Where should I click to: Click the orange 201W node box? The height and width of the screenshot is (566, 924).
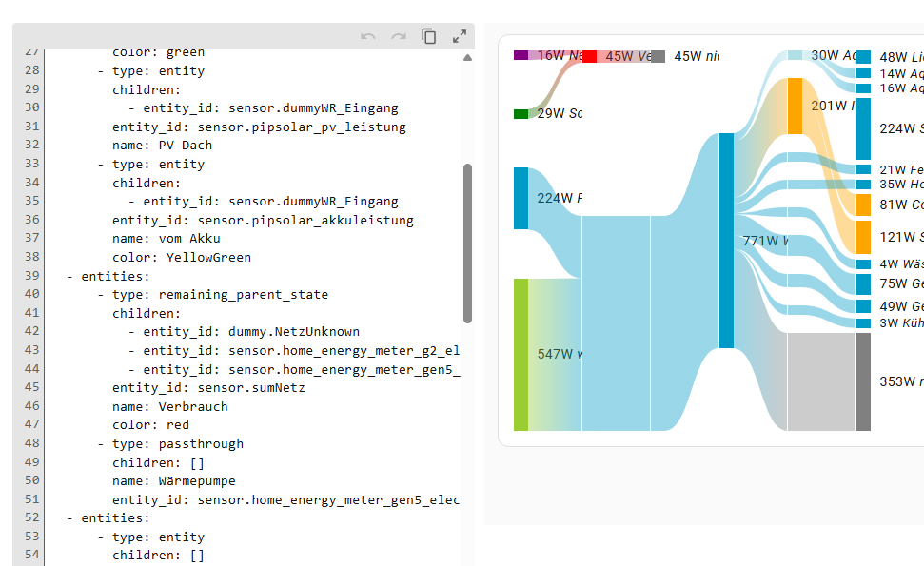[x=795, y=106]
